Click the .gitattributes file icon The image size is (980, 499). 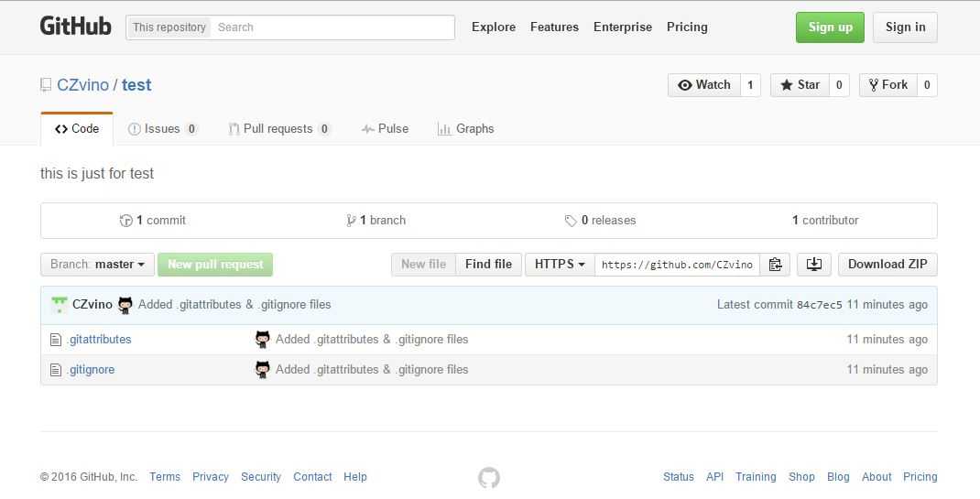point(56,340)
